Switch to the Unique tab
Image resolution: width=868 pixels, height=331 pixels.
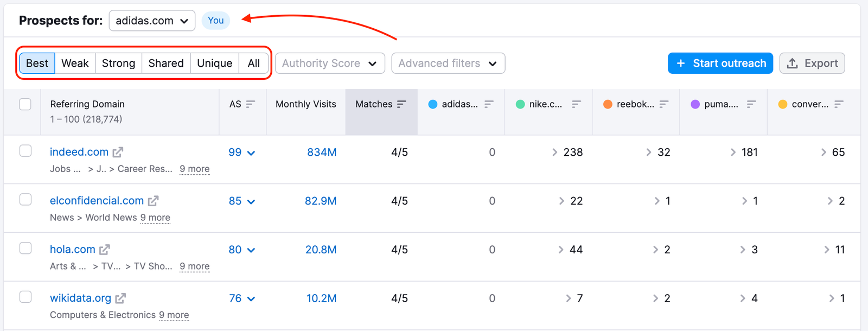click(214, 63)
